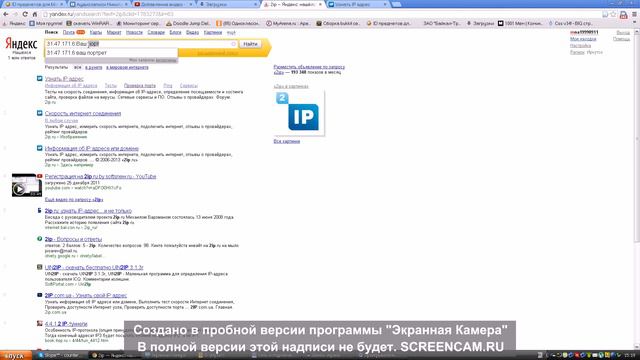Screen dimensions: 640x360
Task: Open the Odnoklassniki bookmark
Action: 238,24
